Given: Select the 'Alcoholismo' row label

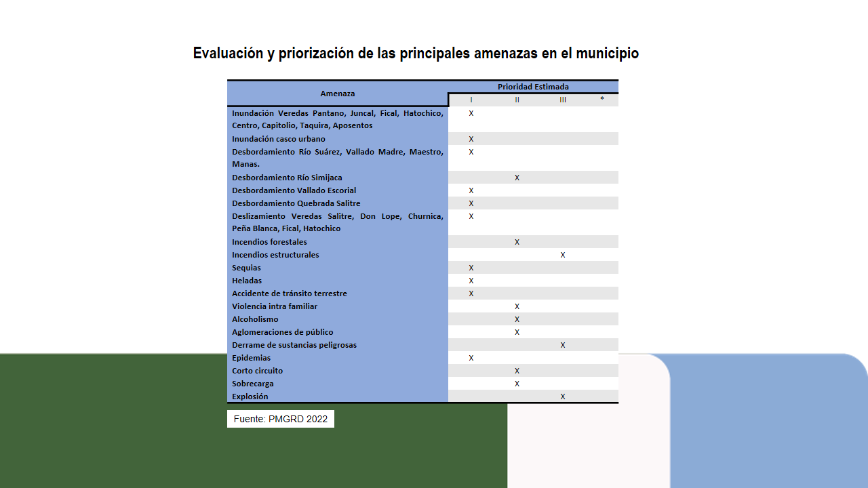Looking at the screenshot, I should [x=255, y=319].
